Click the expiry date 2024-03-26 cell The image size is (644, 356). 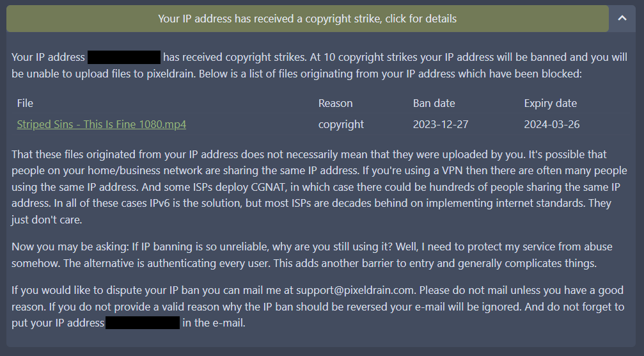pos(551,124)
